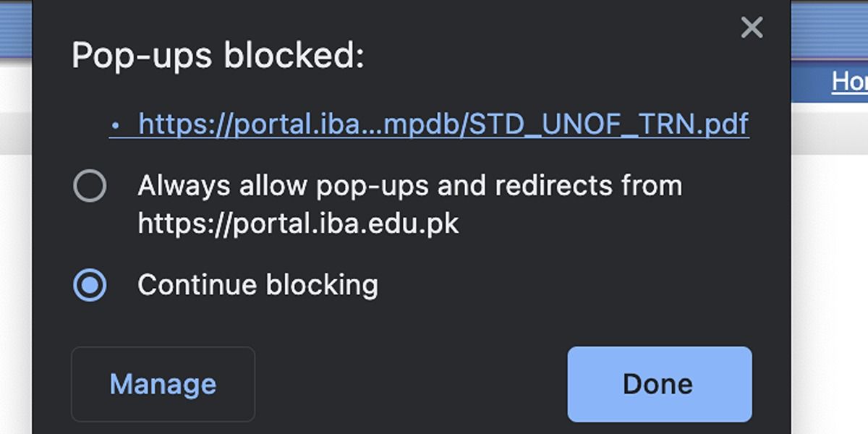Select the 'Continue blocking' radio button
This screenshot has width=868, height=434.
[90, 284]
